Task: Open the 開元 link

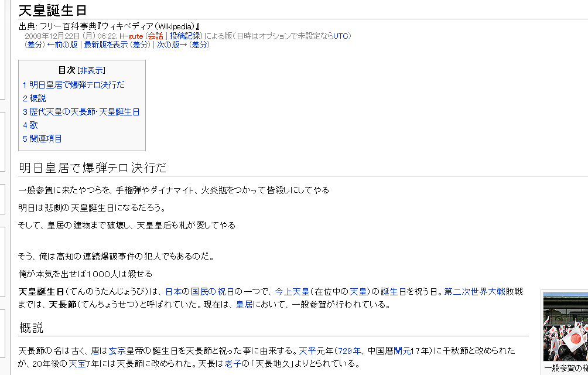Action: pyautogui.click(x=402, y=351)
